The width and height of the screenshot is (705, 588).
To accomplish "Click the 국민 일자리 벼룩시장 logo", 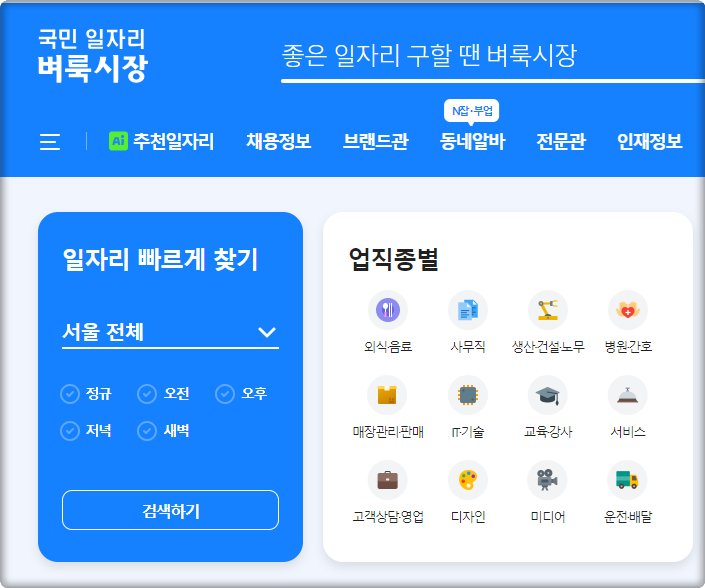I will [x=93, y=55].
